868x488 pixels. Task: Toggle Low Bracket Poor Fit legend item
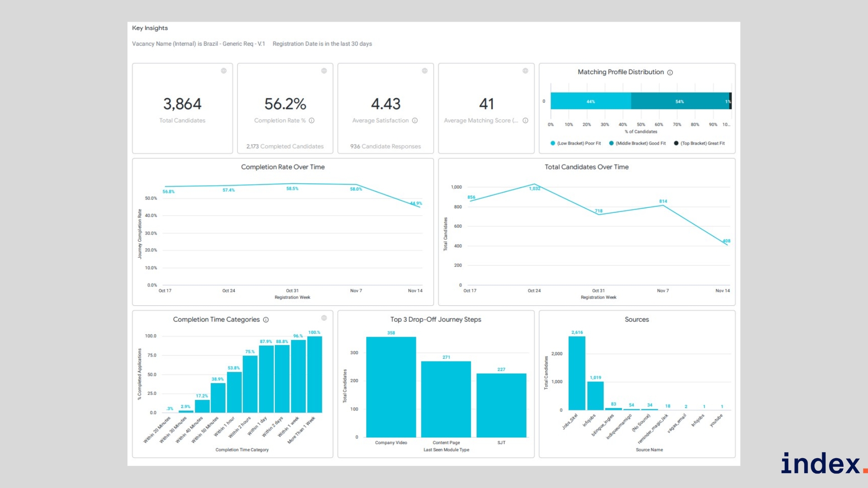click(x=576, y=143)
